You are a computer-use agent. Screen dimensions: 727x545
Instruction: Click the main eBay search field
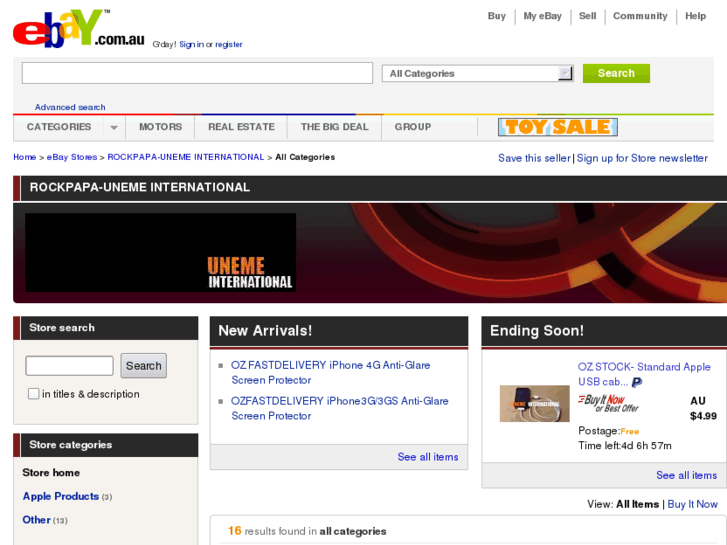click(x=197, y=73)
